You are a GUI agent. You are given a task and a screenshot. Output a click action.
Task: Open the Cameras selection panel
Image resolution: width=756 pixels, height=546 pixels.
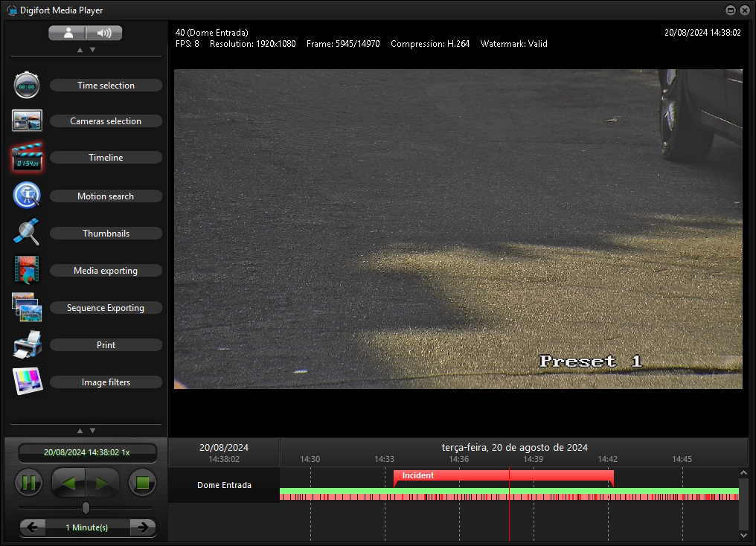[106, 121]
